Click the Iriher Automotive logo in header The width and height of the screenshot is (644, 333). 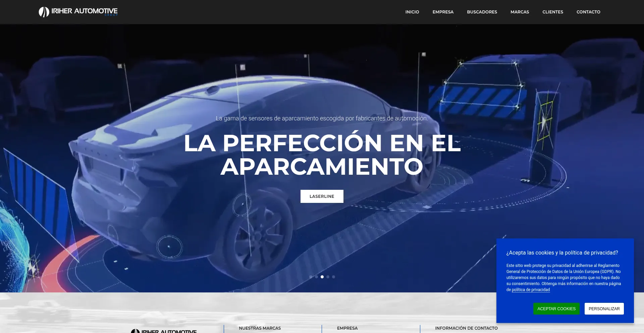pyautogui.click(x=78, y=12)
